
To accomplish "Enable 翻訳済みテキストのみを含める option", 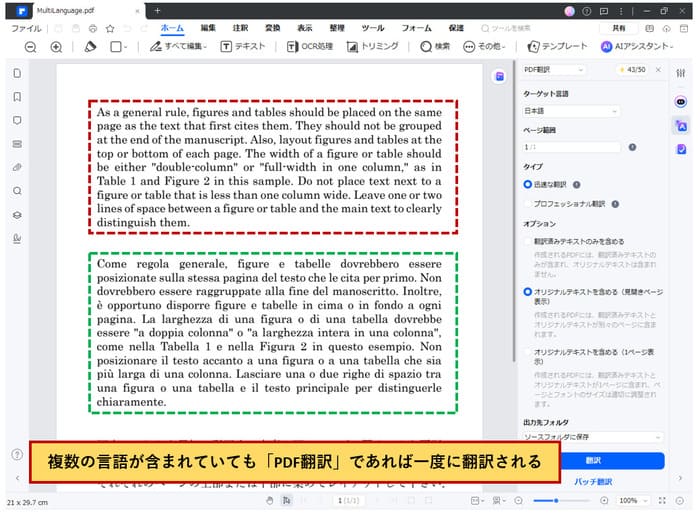I will (x=528, y=241).
